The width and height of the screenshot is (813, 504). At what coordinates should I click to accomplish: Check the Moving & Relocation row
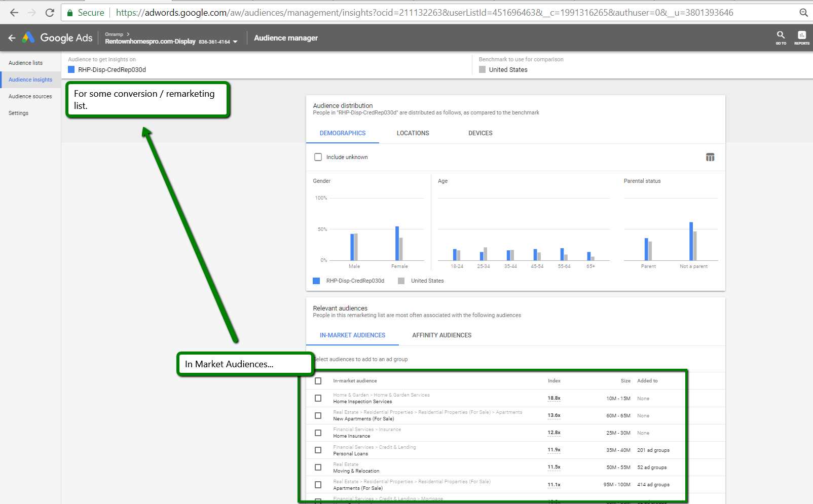[318, 467]
